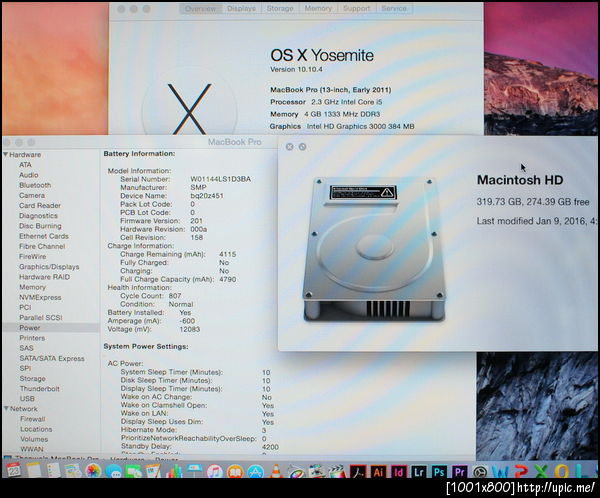
Task: Launch FaceTime from the dock
Action: click(134, 471)
